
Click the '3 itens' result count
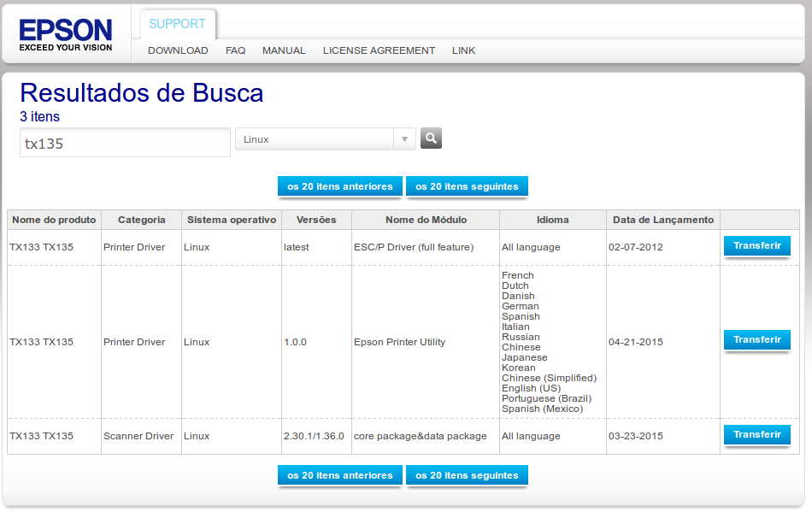[x=40, y=117]
